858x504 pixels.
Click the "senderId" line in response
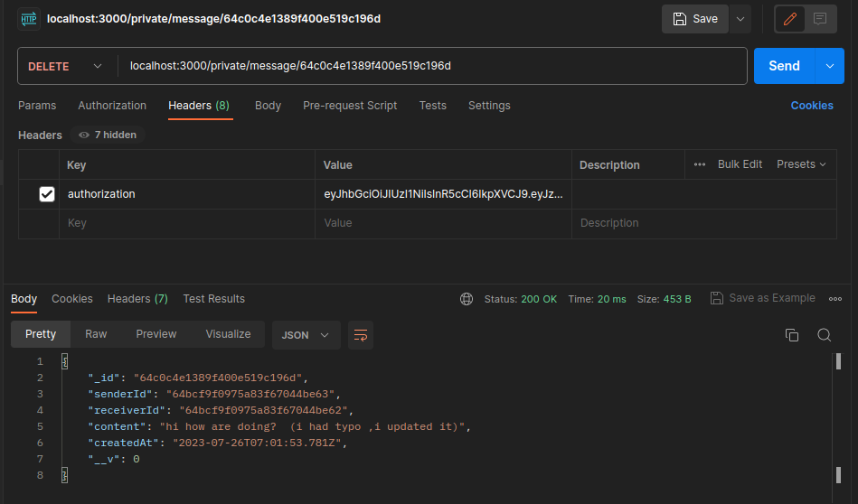coord(214,394)
